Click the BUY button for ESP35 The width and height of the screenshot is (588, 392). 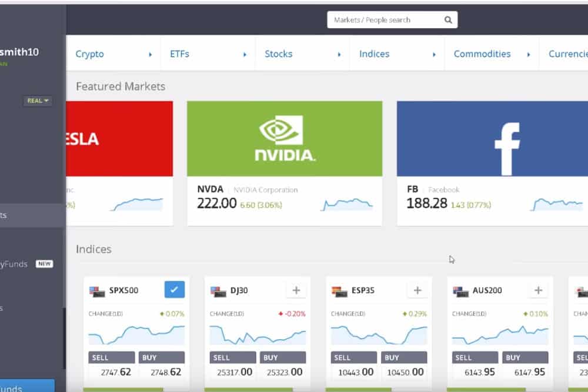pyautogui.click(x=404, y=357)
